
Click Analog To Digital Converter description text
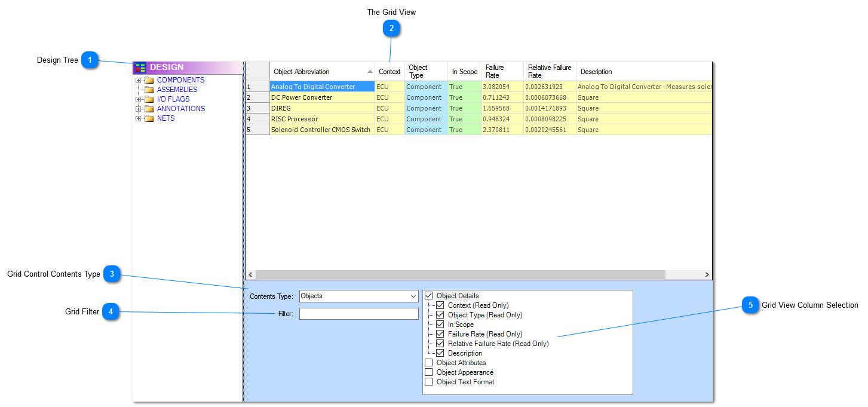tap(644, 87)
